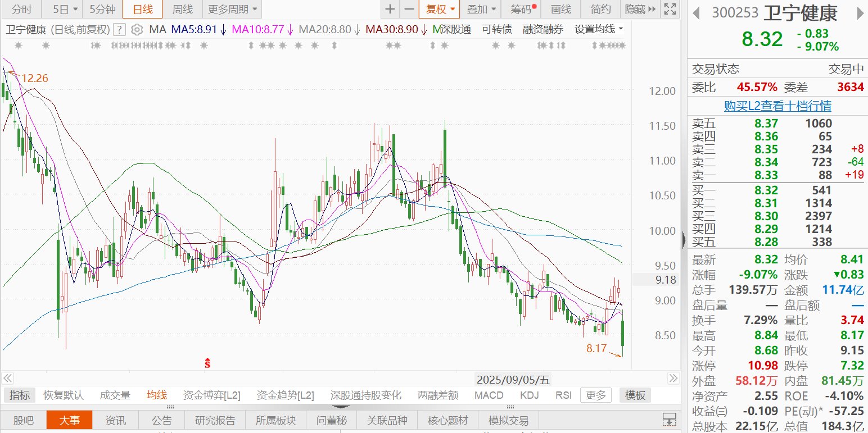
Task: Click the 更多 indicators button
Action: pyautogui.click(x=596, y=395)
